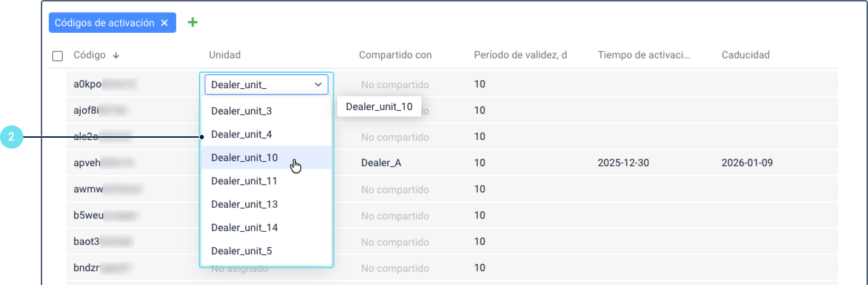Click validity value 10 in a0kpo row
Screen dimensions: 868x285
(x=479, y=85)
